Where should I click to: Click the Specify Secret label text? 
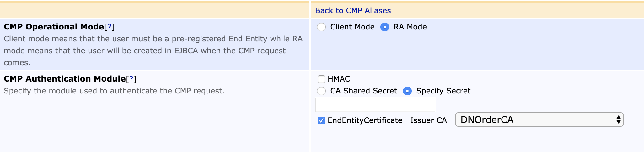tap(443, 91)
